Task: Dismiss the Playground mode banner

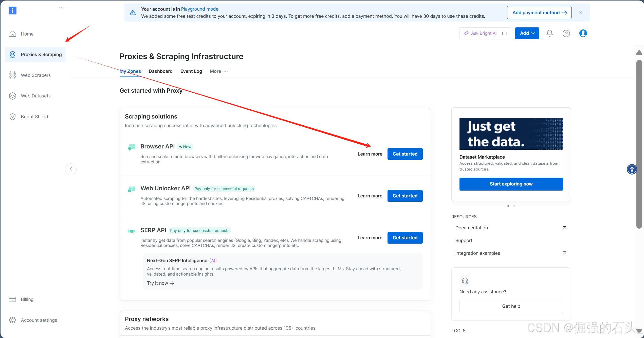Action: 580,12
